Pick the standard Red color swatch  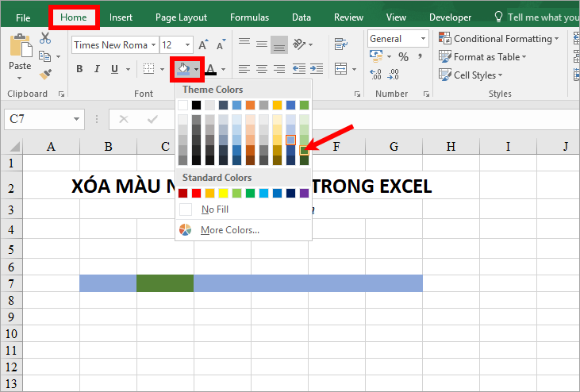[x=197, y=193]
